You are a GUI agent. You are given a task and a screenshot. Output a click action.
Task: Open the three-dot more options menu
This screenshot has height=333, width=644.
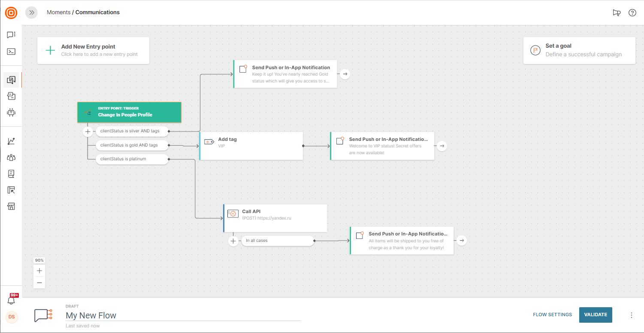coord(631,315)
